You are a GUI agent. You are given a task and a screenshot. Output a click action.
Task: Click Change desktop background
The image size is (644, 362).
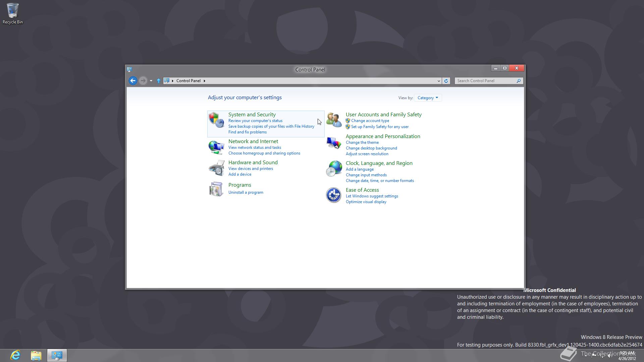[371, 148]
